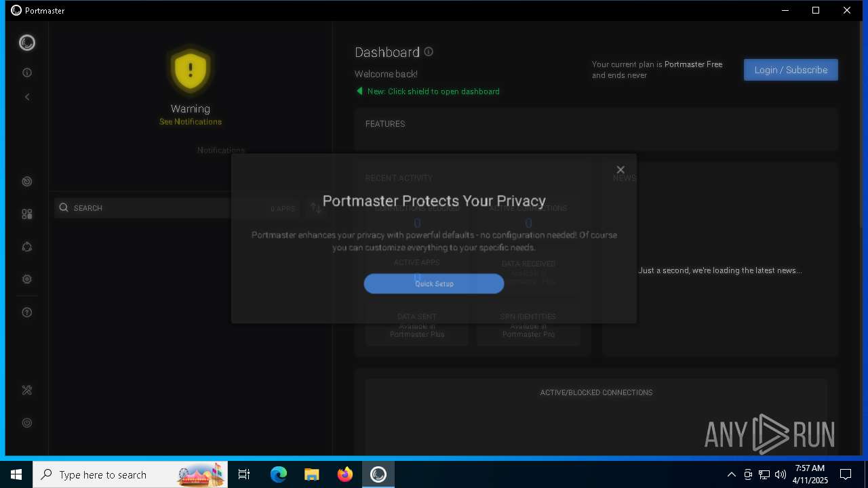Close the privacy welcome dialog
Screen dimensions: 868x488
click(620, 170)
